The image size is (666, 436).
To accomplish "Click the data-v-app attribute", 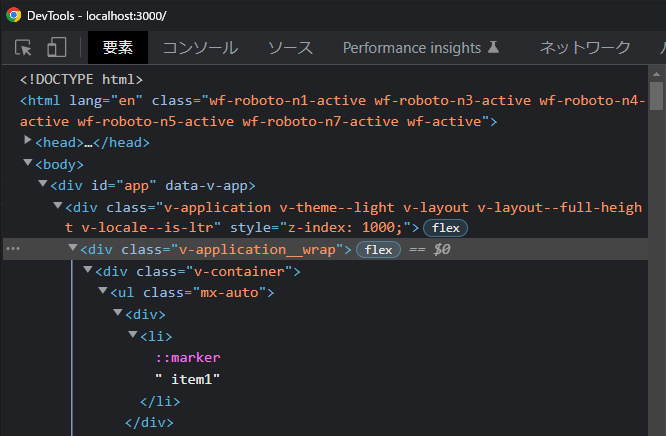I will [206, 186].
